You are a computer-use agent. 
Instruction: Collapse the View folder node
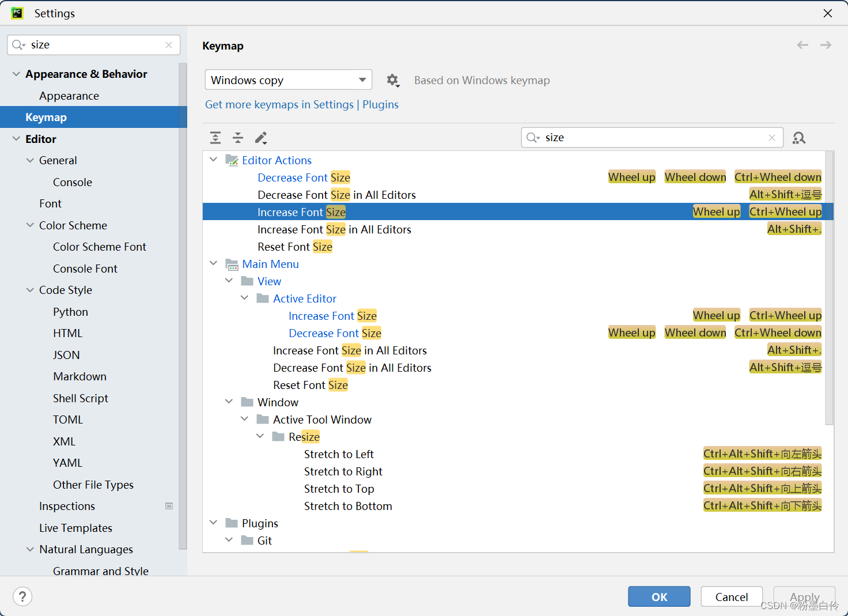(x=229, y=281)
